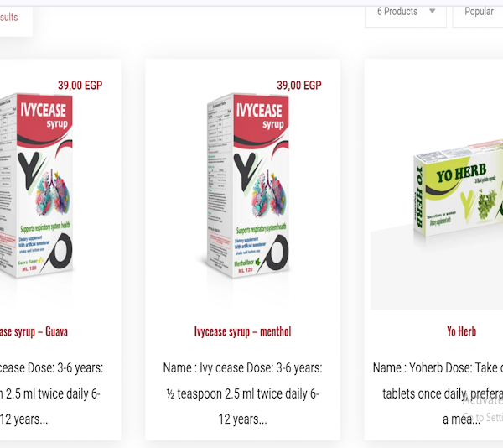Image resolution: width=503 pixels, height=448 pixels.
Task: Click the Guava syrup dose description text
Action: pos(51,393)
